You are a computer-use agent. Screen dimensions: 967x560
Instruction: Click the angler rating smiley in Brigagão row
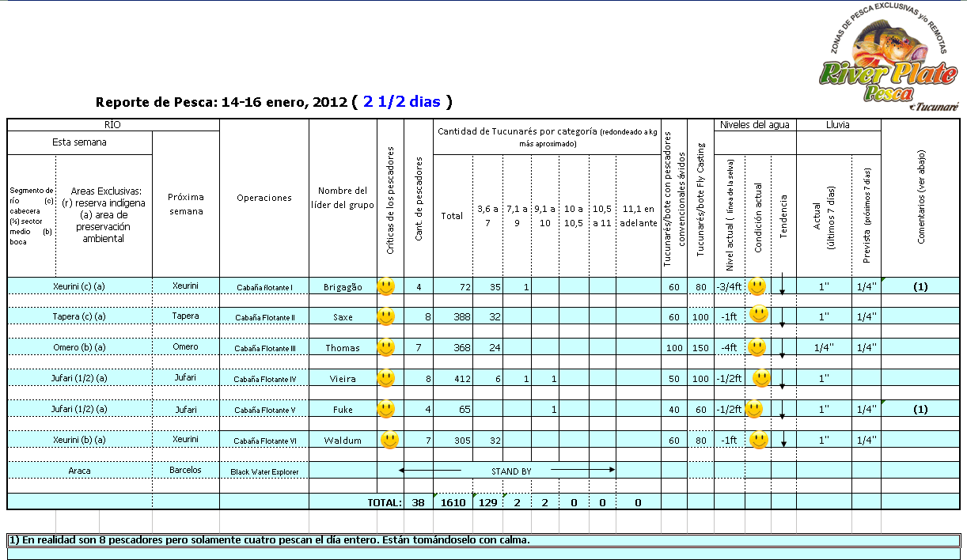(x=386, y=286)
